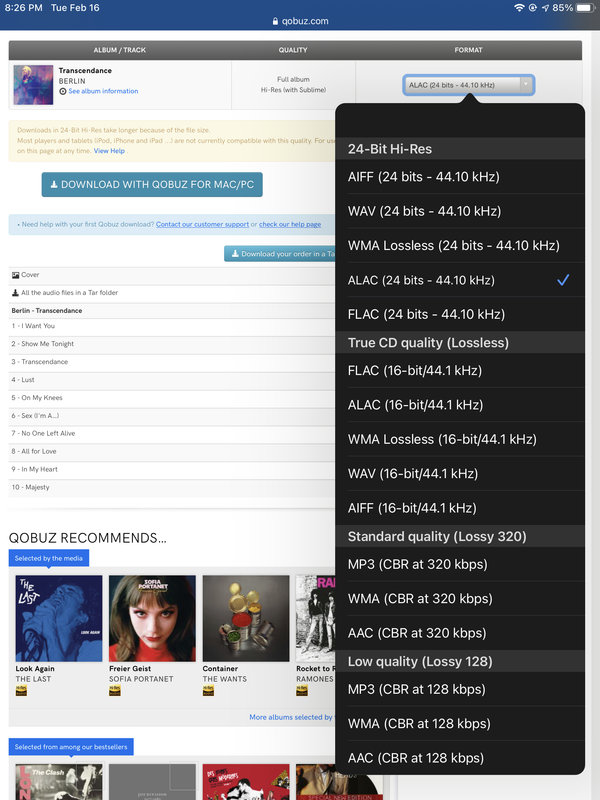Open Container album cover by The Wants
Image resolution: width=600 pixels, height=800 pixels.
[246, 618]
